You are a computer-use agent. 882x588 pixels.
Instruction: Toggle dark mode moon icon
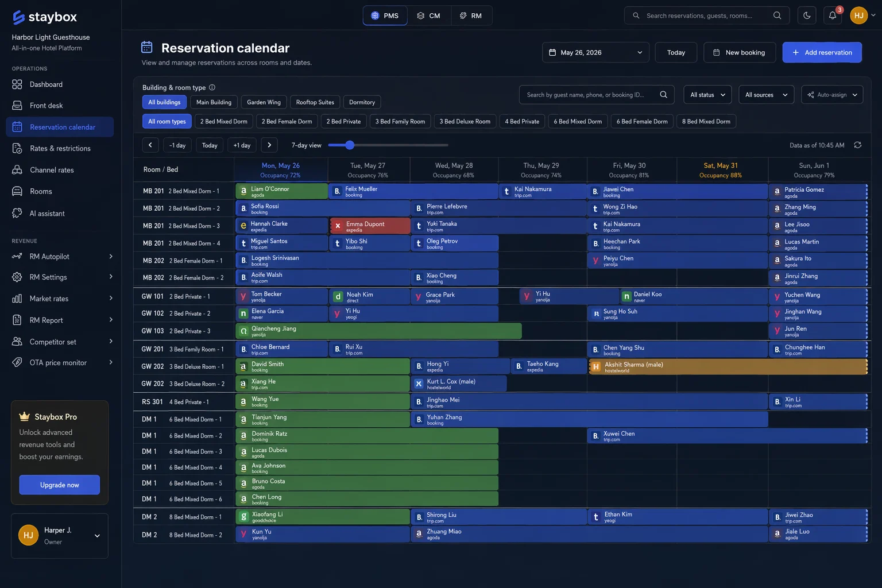(x=807, y=16)
